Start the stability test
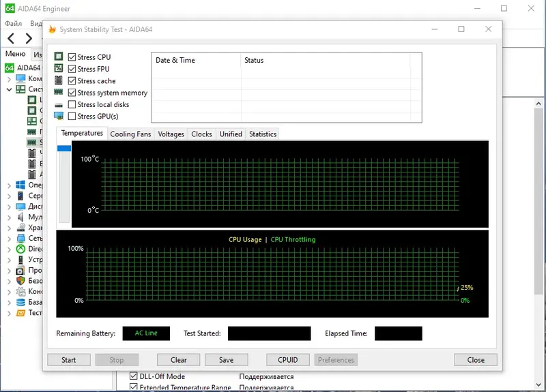The width and height of the screenshot is (546, 392). point(69,360)
